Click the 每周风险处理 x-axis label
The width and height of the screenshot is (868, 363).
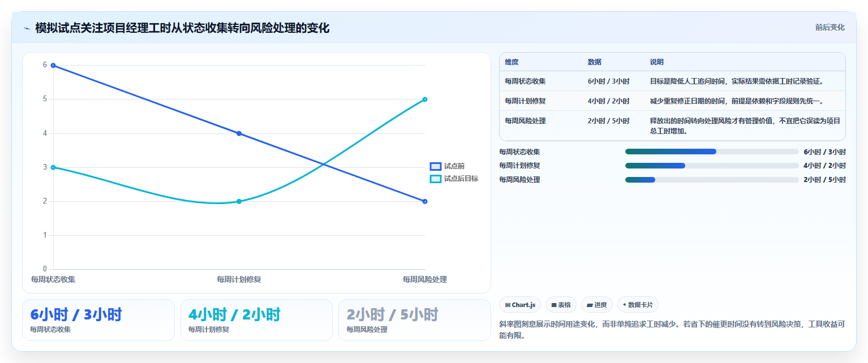pyautogui.click(x=425, y=279)
